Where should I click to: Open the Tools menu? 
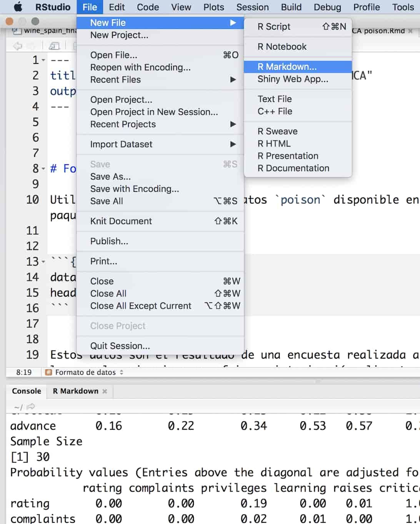pos(403,7)
